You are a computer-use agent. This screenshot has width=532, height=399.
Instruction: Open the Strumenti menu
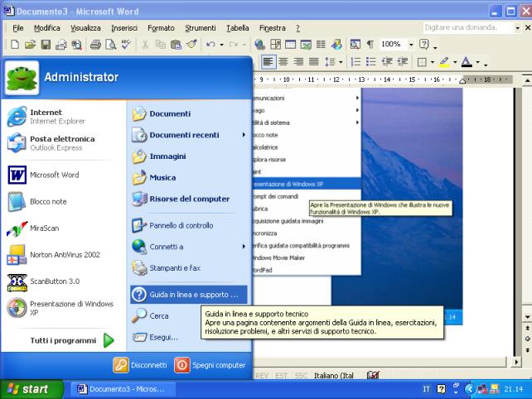(x=201, y=28)
